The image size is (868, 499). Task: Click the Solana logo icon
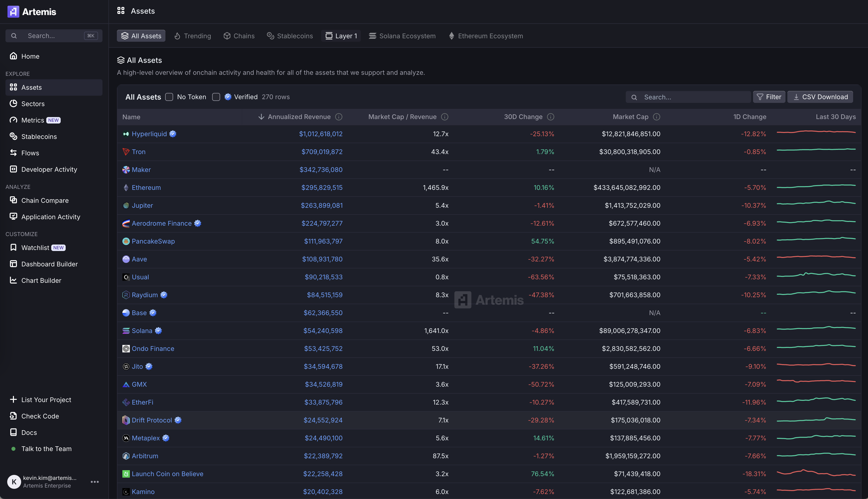coord(126,331)
